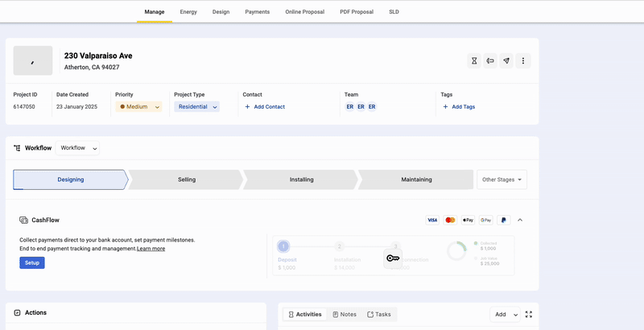Click the Mastercard payment icon
644x330 pixels.
tap(450, 220)
